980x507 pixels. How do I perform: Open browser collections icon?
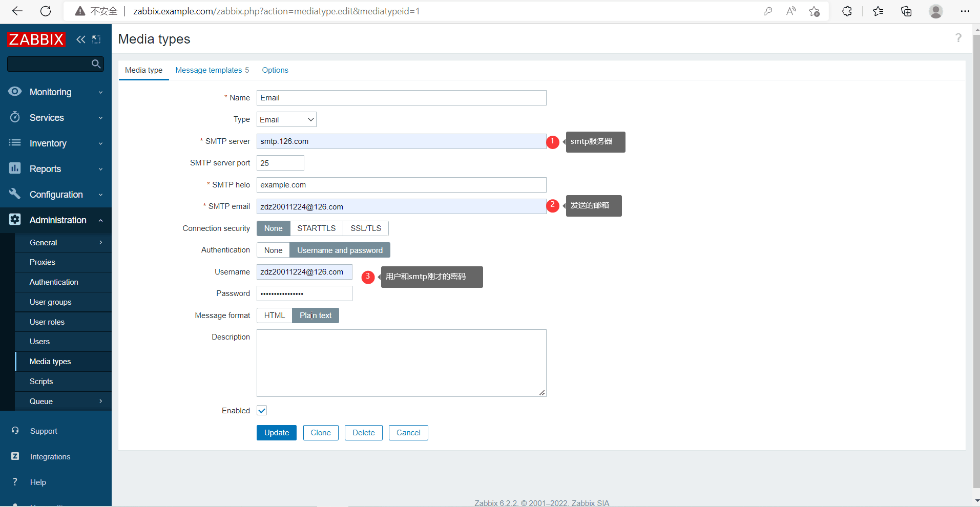coord(906,11)
